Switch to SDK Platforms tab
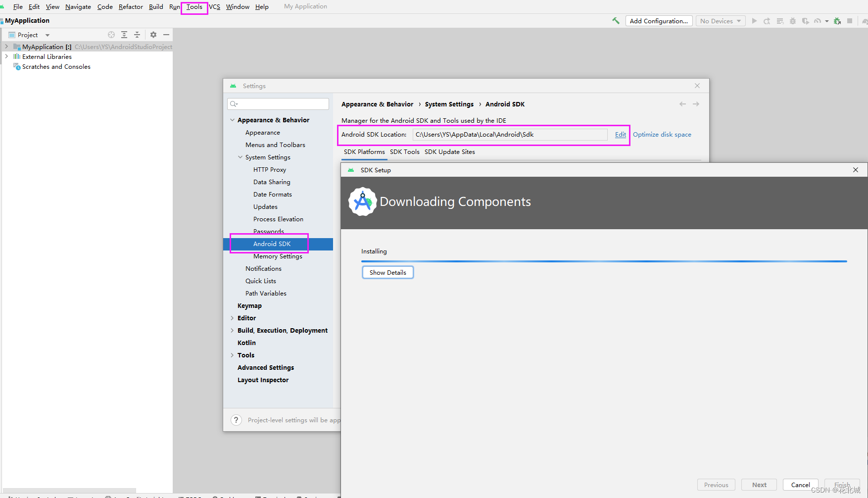868x498 pixels. pyautogui.click(x=364, y=152)
